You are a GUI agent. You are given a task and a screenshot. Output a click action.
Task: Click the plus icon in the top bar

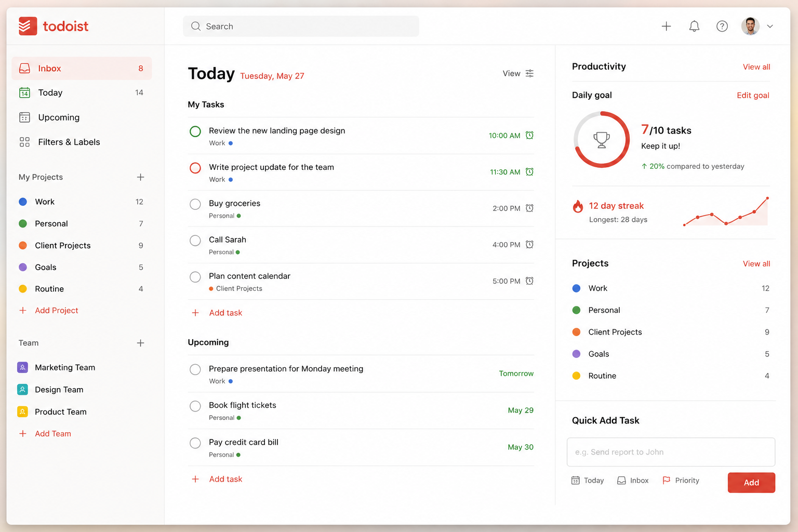click(x=666, y=26)
